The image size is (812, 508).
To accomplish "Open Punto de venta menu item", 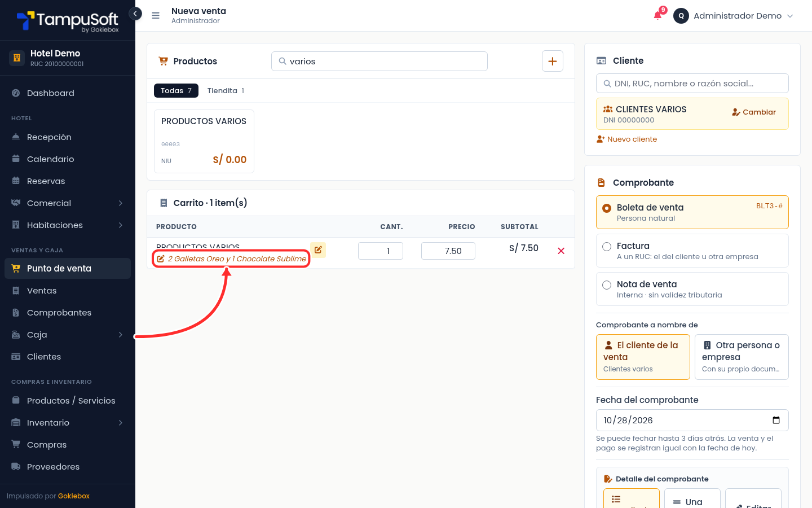I will click(68, 269).
